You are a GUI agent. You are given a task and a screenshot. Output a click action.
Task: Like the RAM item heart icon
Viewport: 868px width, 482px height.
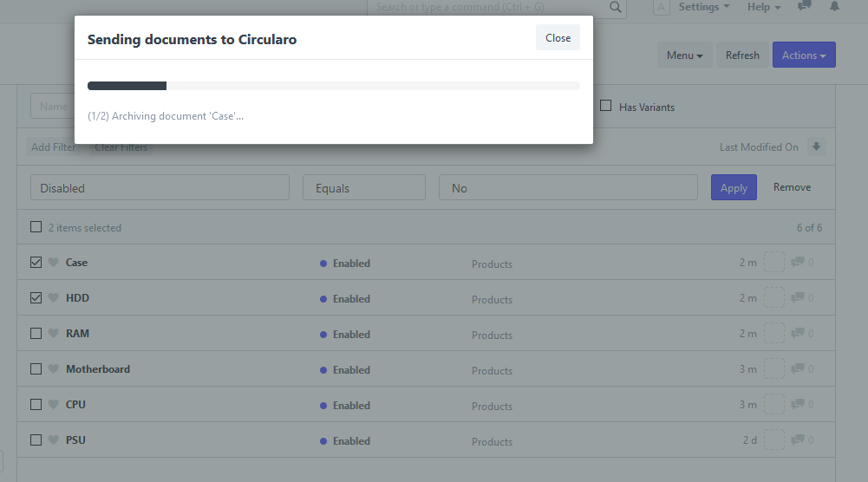tap(53, 333)
